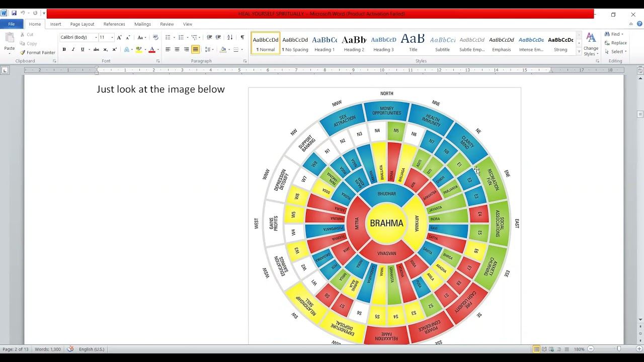This screenshot has height=362, width=644.
Task: Switch to Full Screen Reading view
Action: coord(544,349)
